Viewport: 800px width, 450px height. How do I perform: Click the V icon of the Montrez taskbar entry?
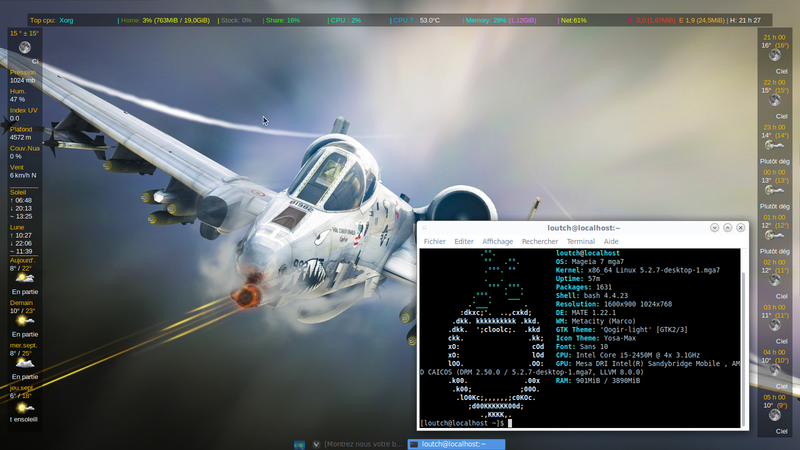[316, 444]
